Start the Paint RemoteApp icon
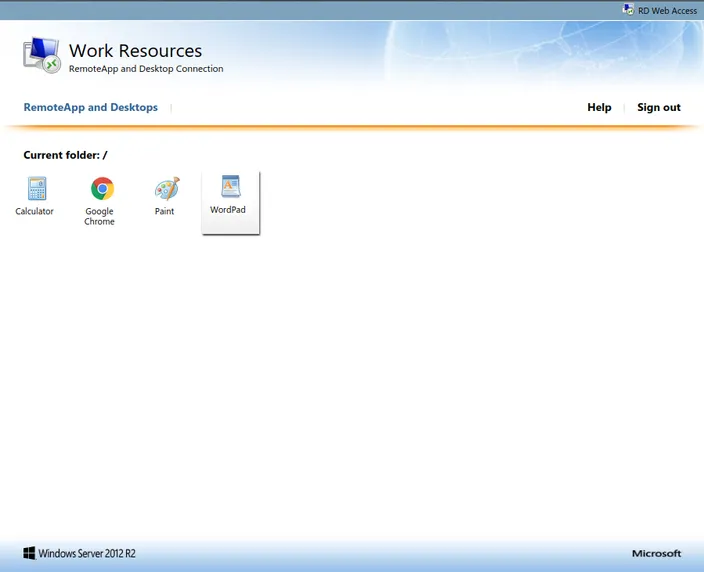This screenshot has width=704, height=572. pyautogui.click(x=167, y=188)
